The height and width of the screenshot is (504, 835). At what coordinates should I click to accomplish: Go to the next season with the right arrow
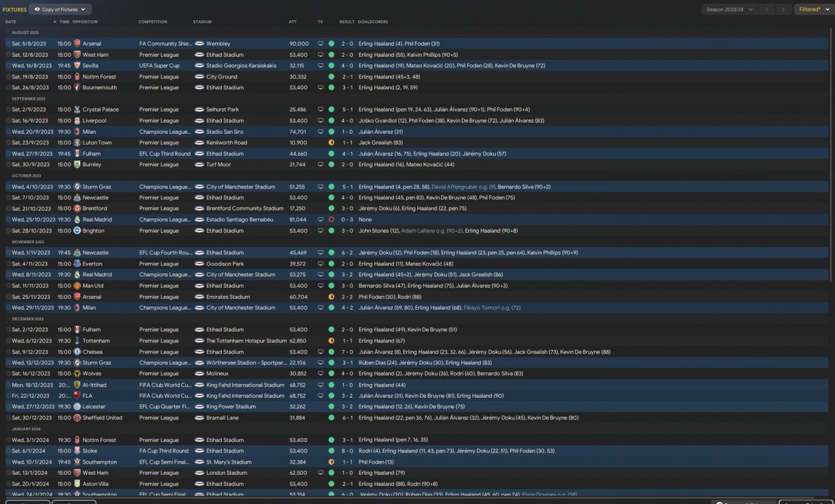point(784,10)
